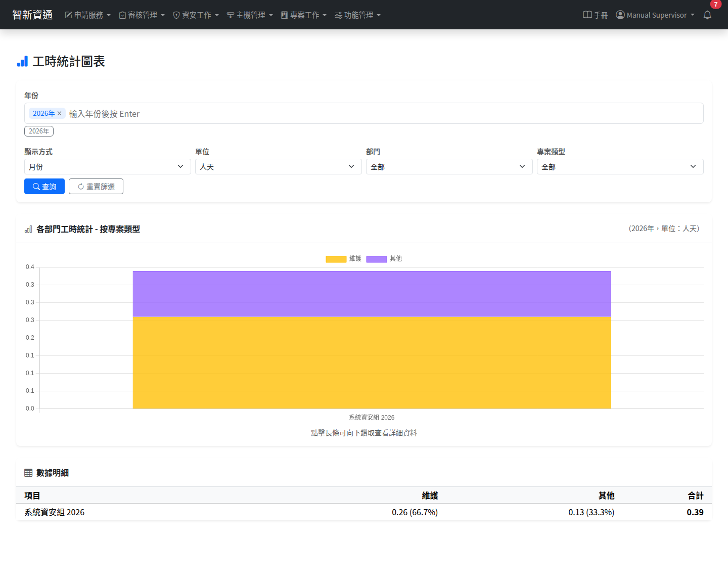This screenshot has height=587, width=728.
Task: Click the 主機管理 server icon
Action: pyautogui.click(x=231, y=15)
